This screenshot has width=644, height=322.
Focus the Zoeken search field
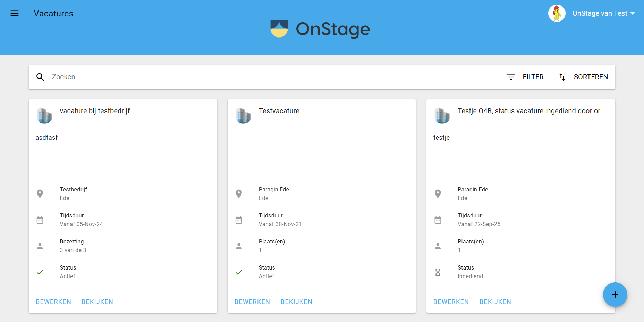[x=274, y=77]
